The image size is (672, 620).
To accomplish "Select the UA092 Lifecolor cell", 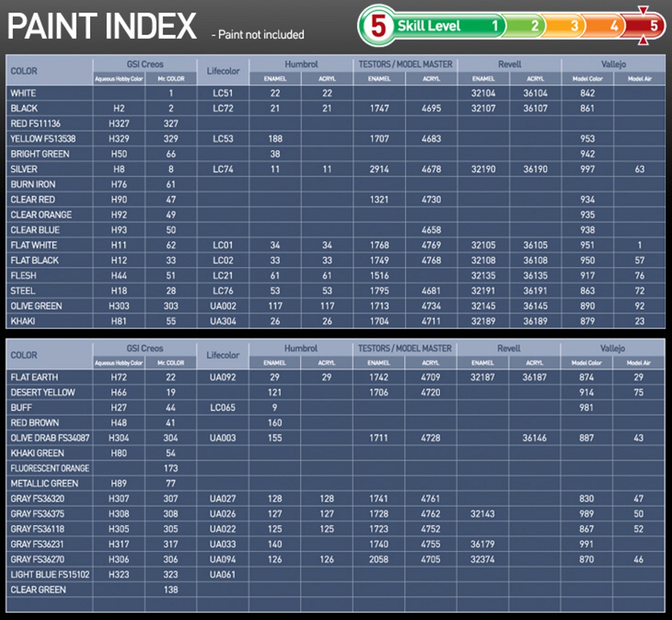I will [222, 377].
